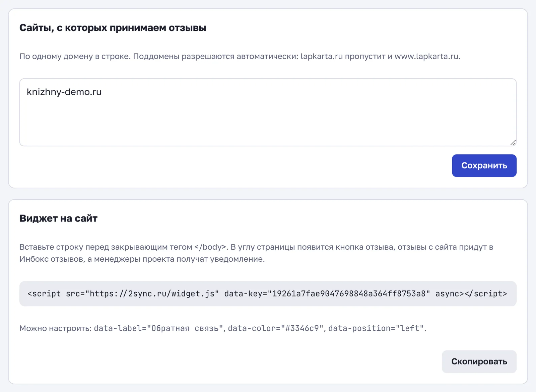Grab the textarea resize handle corner

(513, 143)
